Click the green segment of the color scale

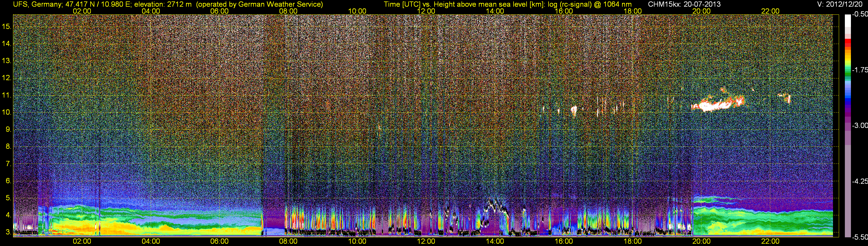click(x=847, y=75)
